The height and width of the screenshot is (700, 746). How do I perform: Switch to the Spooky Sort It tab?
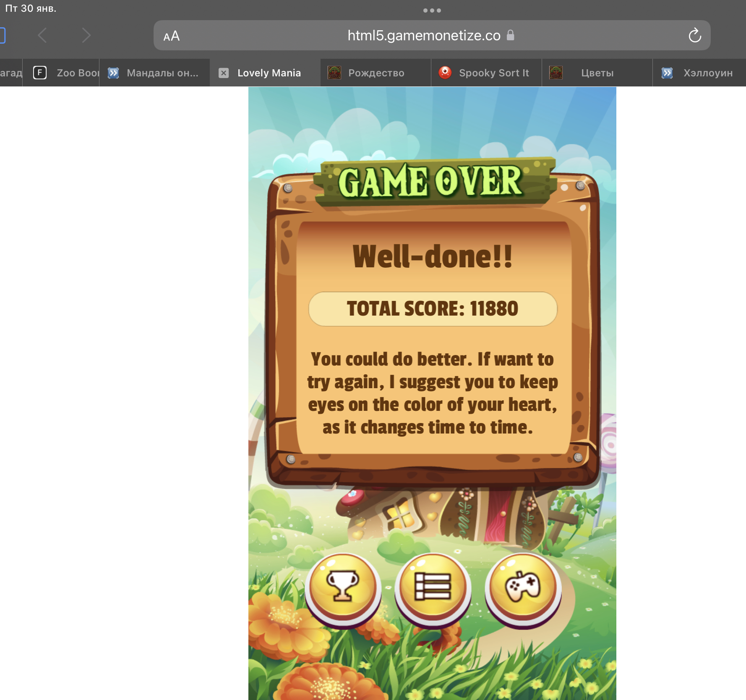(x=487, y=73)
